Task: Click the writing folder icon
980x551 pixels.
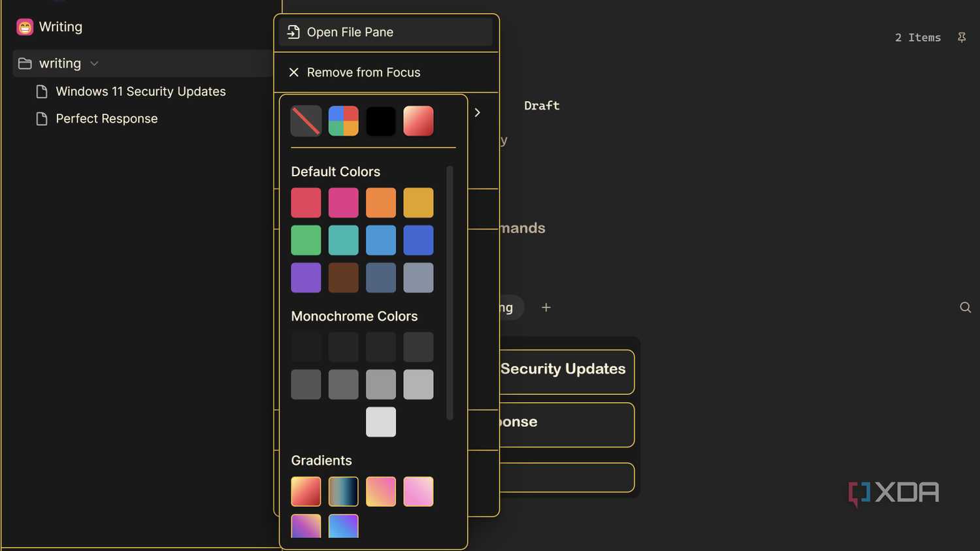Action: [x=25, y=63]
